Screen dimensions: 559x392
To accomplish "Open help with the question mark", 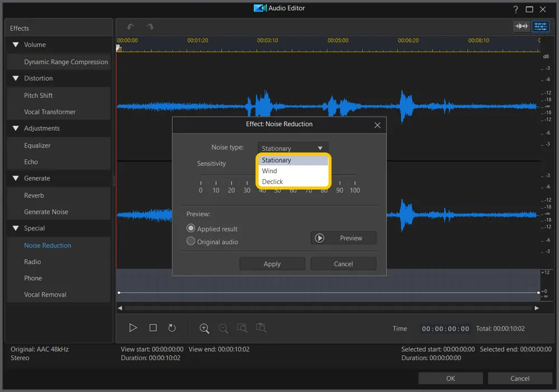I will coord(515,9).
